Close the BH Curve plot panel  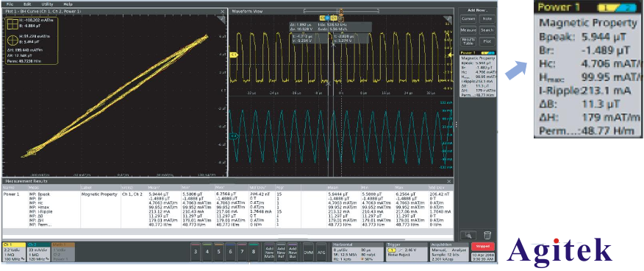222,11
